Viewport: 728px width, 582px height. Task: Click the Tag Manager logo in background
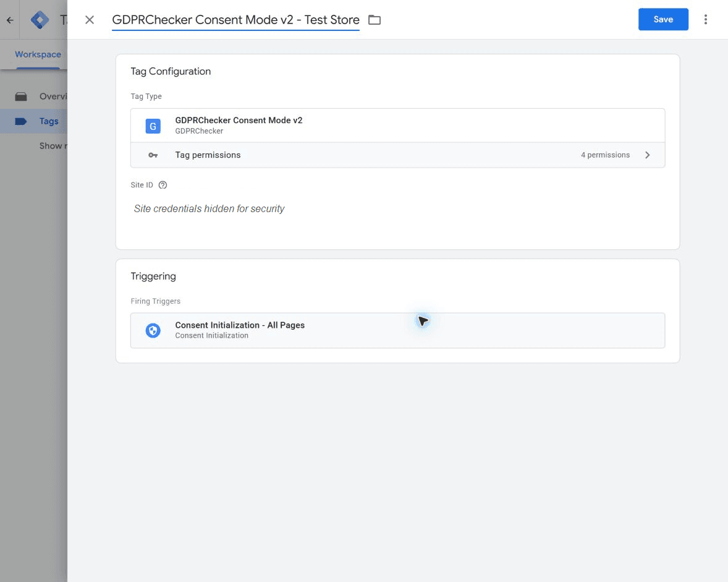[40, 20]
